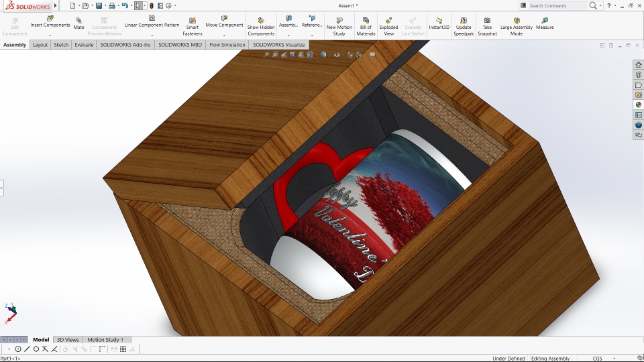The height and width of the screenshot is (362, 644).
Task: Click Take Snapshot camera tool
Action: 487,27
